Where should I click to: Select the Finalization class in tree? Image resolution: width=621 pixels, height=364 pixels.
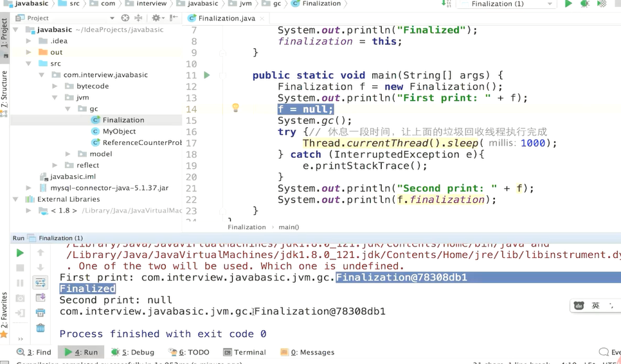[123, 120]
